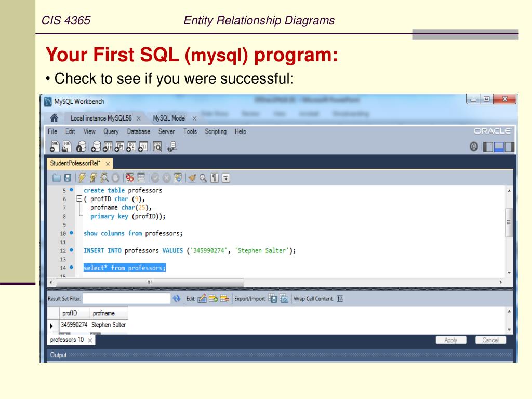Open the View menu
The width and height of the screenshot is (532, 399).
point(89,131)
